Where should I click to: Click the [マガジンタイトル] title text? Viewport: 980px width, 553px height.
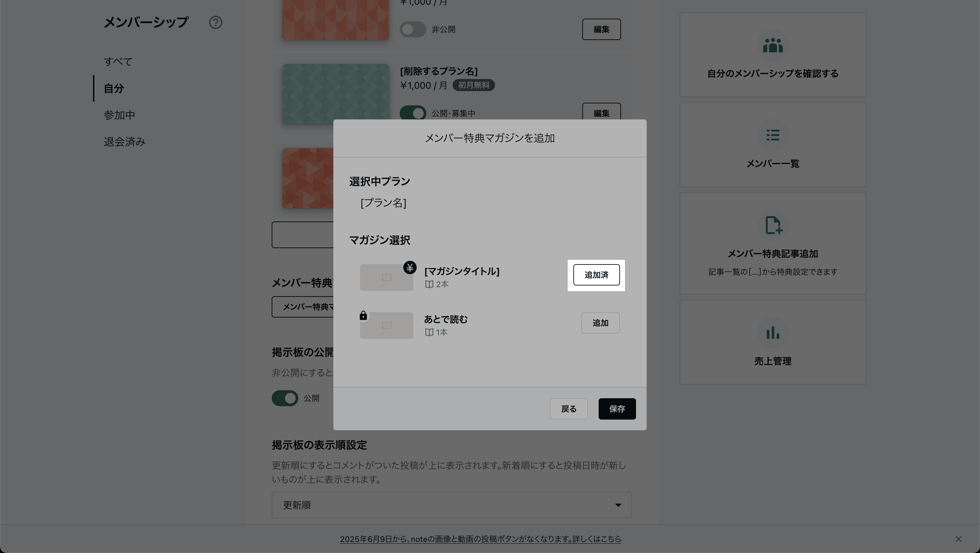tap(462, 271)
